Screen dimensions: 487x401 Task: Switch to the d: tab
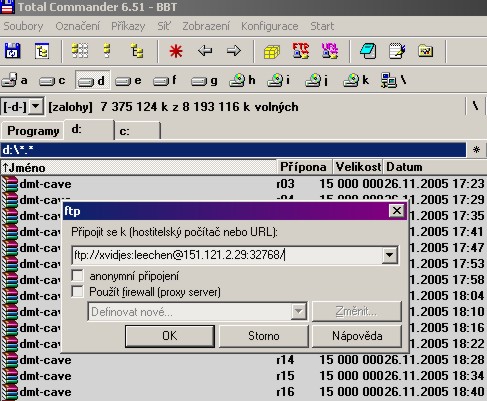coord(89,129)
